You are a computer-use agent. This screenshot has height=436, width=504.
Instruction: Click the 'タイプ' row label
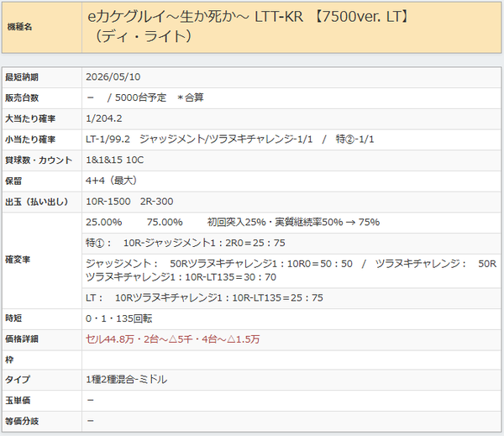coord(18,380)
